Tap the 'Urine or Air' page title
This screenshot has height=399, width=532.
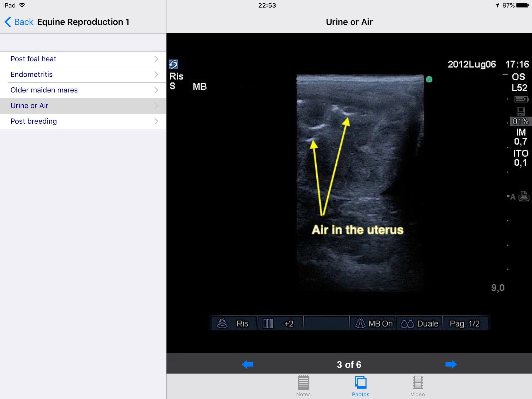(349, 22)
